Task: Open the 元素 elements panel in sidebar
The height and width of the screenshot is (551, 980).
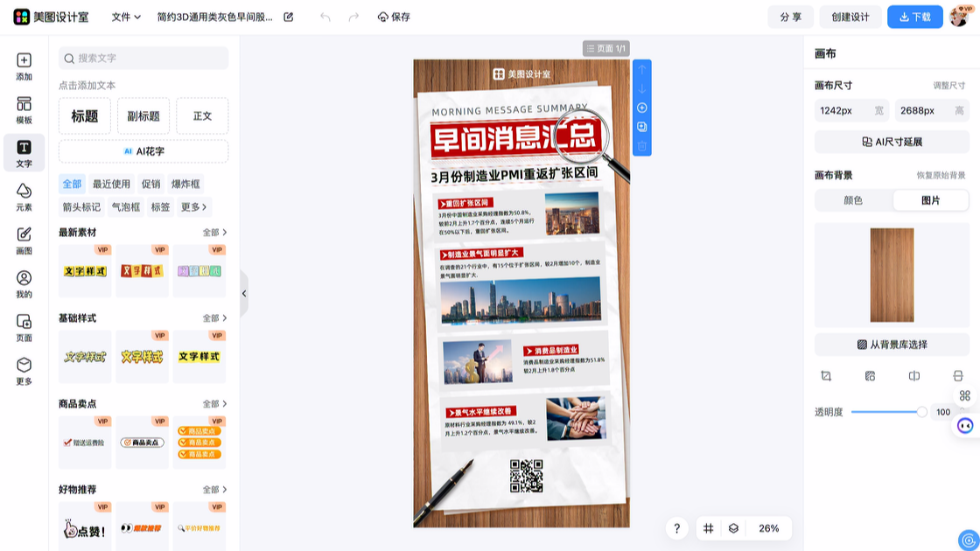Action: tap(24, 197)
